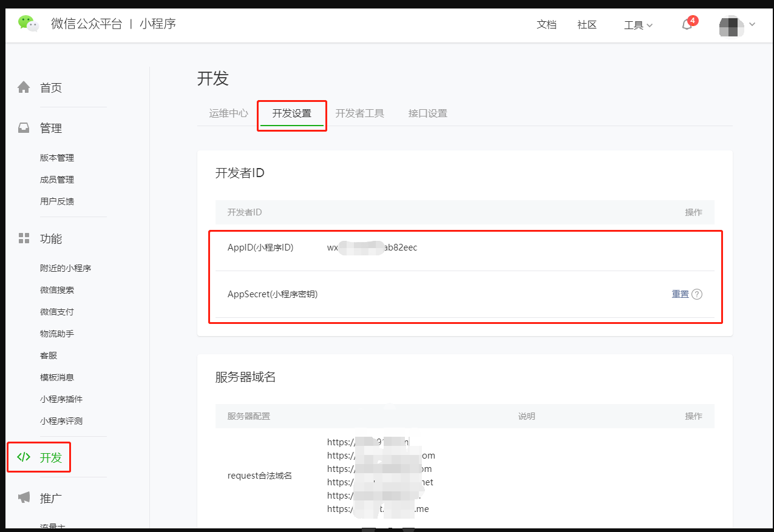Click the 服务器域名 section heading

tap(246, 377)
